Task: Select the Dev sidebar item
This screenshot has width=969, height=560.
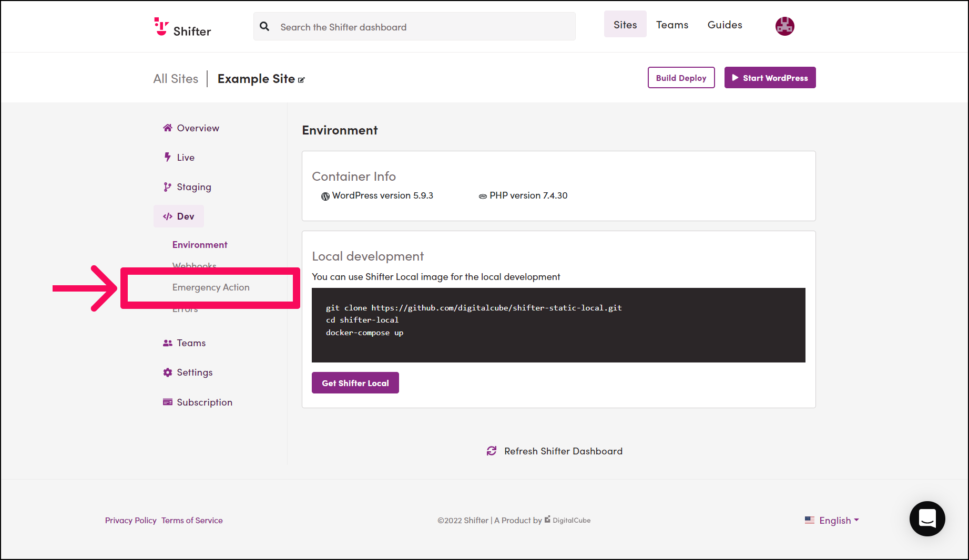Action: coord(179,216)
